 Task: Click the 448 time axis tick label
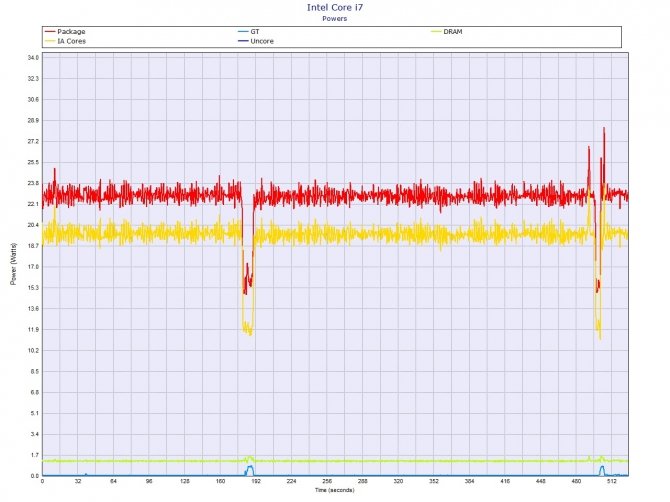coord(541,481)
